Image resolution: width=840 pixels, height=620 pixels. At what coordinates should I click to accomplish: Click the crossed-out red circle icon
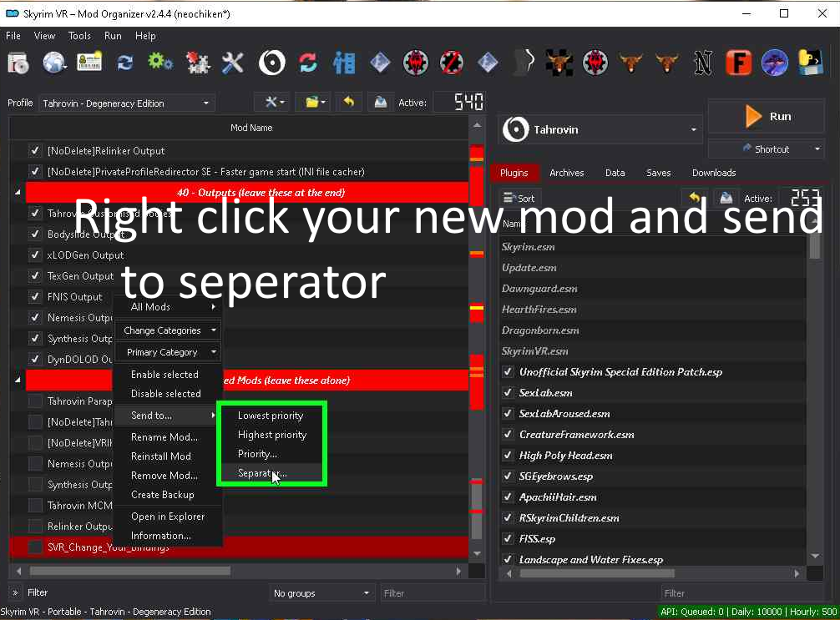click(452, 63)
